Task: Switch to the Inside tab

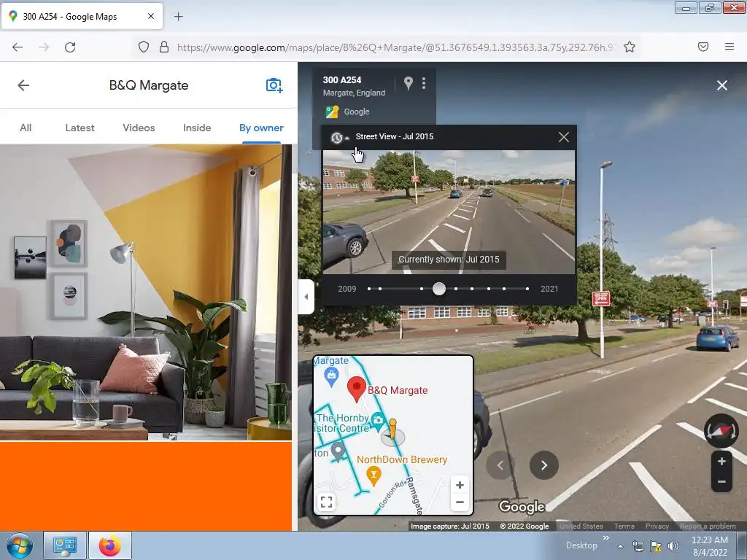Action: 197,128
